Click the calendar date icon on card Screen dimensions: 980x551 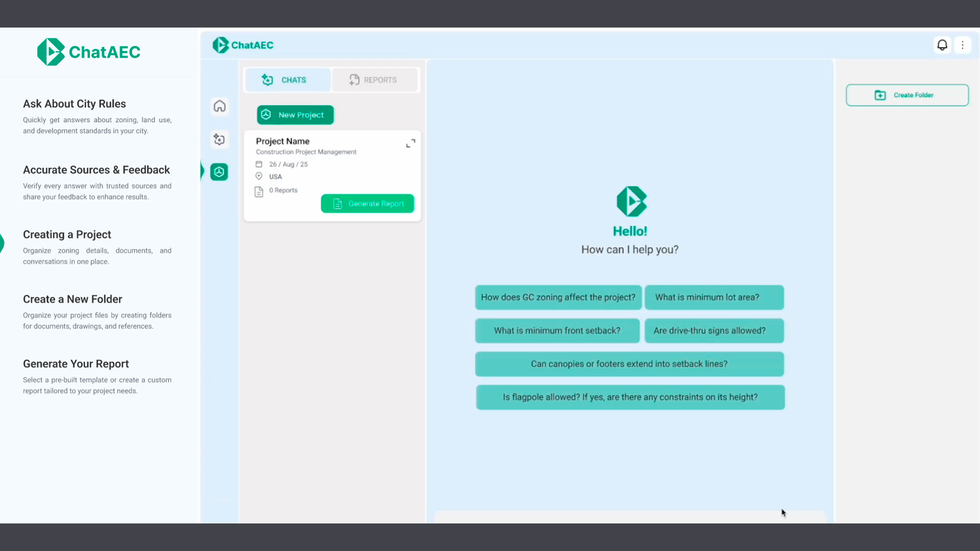pyautogui.click(x=259, y=164)
